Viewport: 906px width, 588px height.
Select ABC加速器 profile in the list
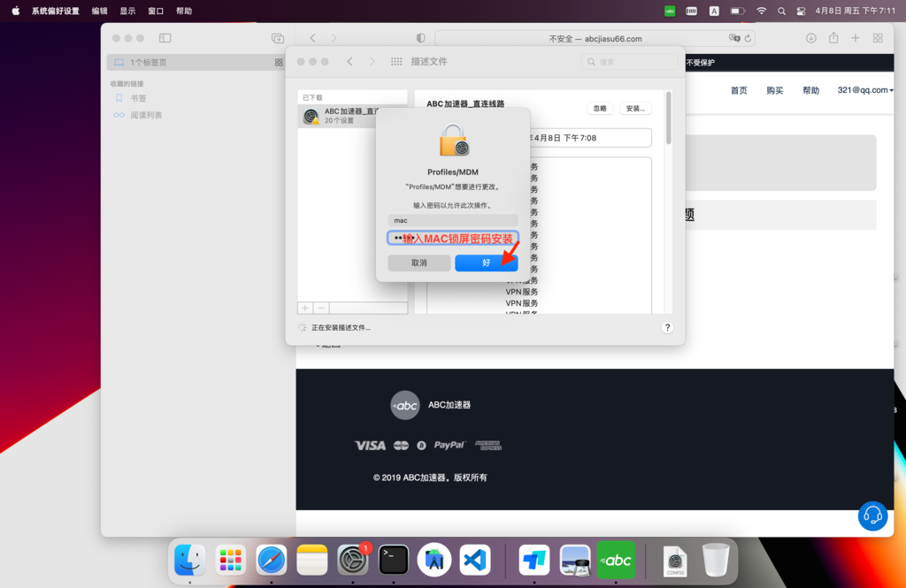click(x=351, y=116)
